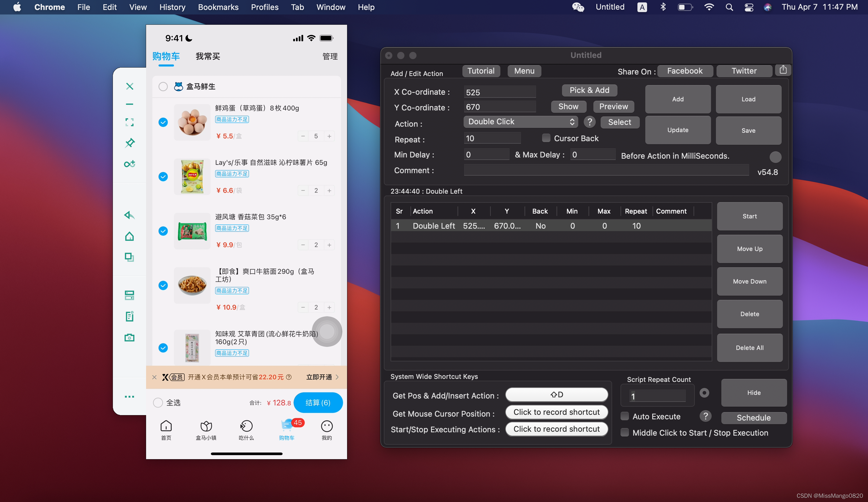
Task: Open the 吃什么 tab icon
Action: coord(246,426)
